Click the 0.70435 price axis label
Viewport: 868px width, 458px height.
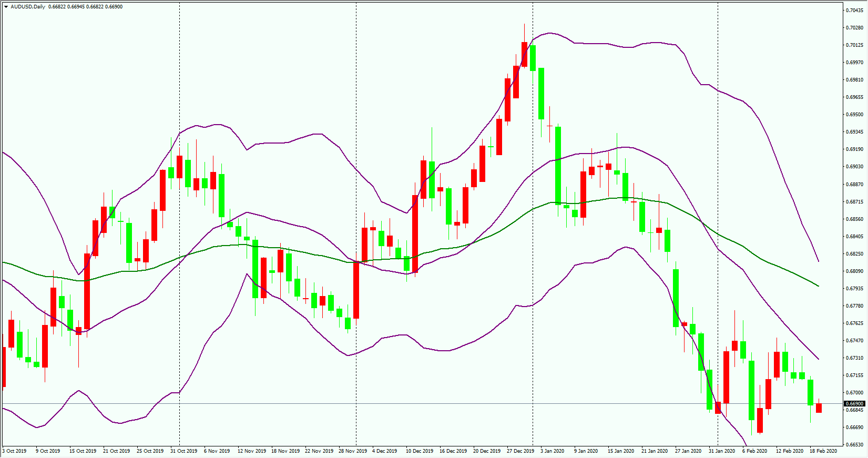coord(854,10)
